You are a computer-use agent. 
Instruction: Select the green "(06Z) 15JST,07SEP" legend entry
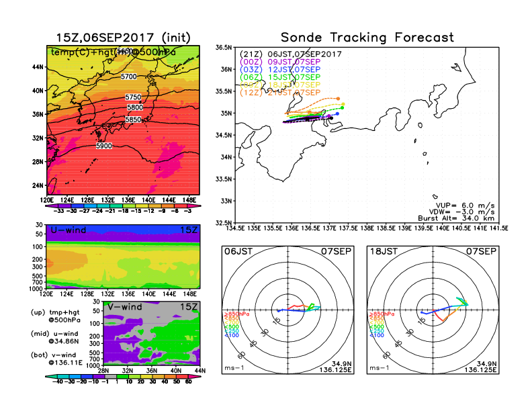coord(280,77)
